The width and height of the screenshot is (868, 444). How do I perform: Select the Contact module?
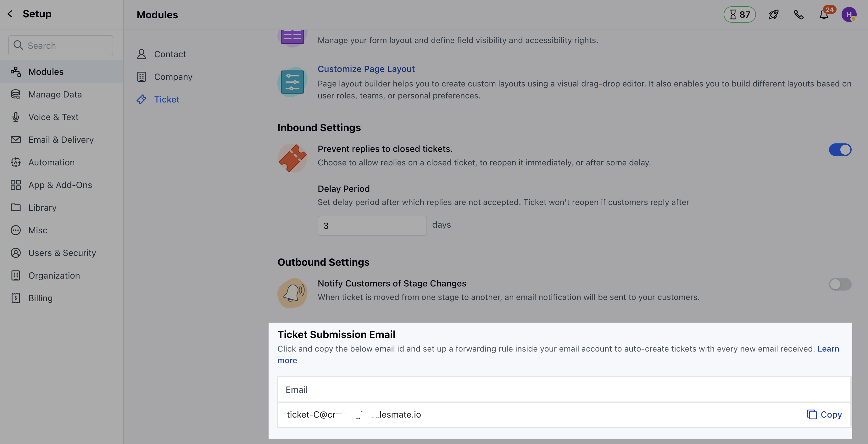170,54
